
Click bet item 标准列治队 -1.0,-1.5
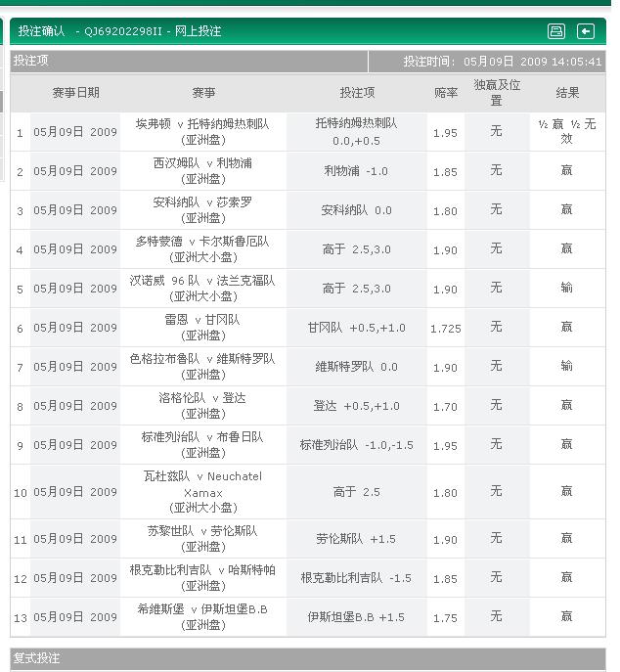pyautogui.click(x=357, y=445)
